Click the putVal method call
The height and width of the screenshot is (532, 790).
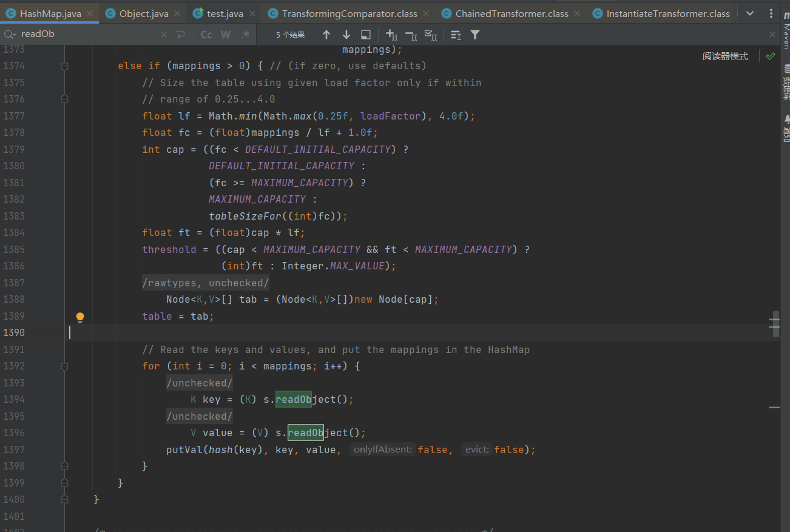point(184,450)
